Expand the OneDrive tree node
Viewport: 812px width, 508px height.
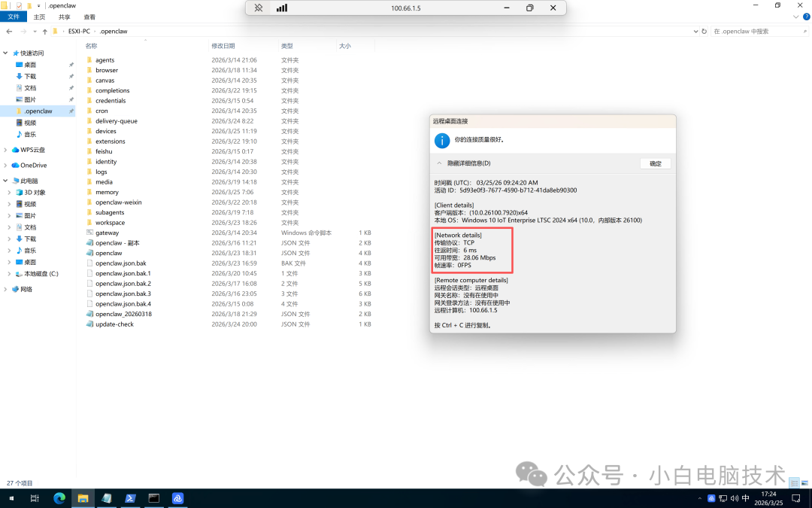pos(6,166)
